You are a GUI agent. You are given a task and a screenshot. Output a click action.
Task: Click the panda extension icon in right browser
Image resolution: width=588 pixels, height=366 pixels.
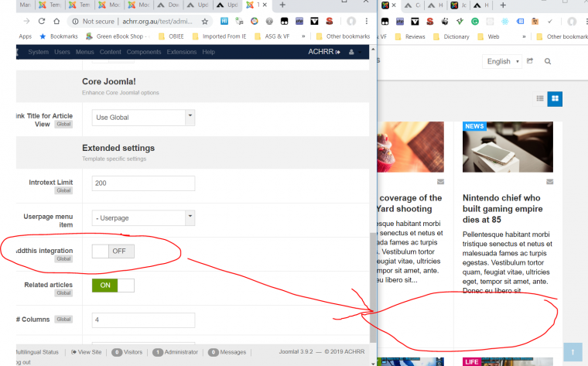point(445,22)
